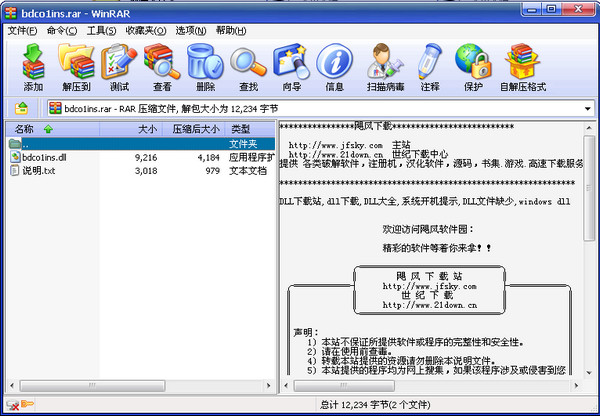Click the 4,184 compressed size value

tap(209, 157)
